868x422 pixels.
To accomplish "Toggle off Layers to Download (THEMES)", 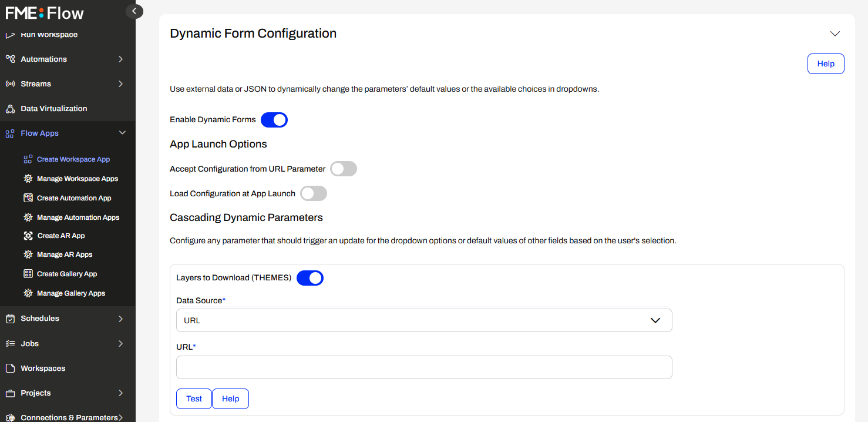I will [310, 278].
